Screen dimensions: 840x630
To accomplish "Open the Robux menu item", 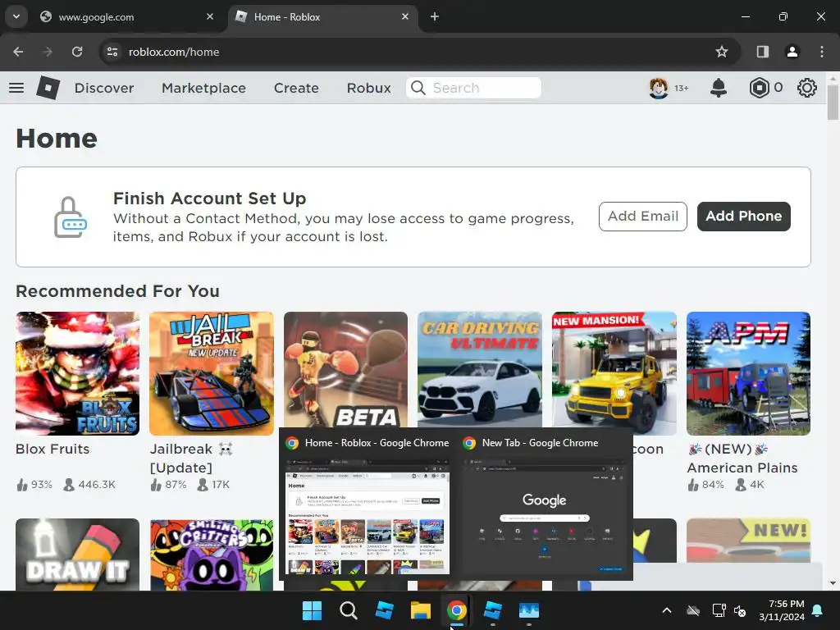I will pyautogui.click(x=368, y=88).
